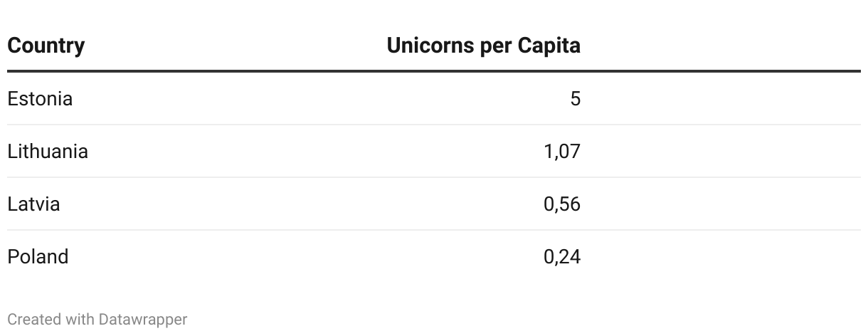
Task: Click the word Datawrapper in footer
Action: pyautogui.click(x=143, y=320)
